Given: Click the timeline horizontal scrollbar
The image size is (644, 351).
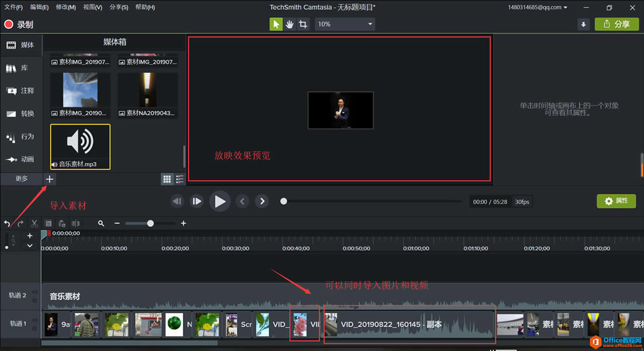Looking at the screenshot, I should 129,342.
